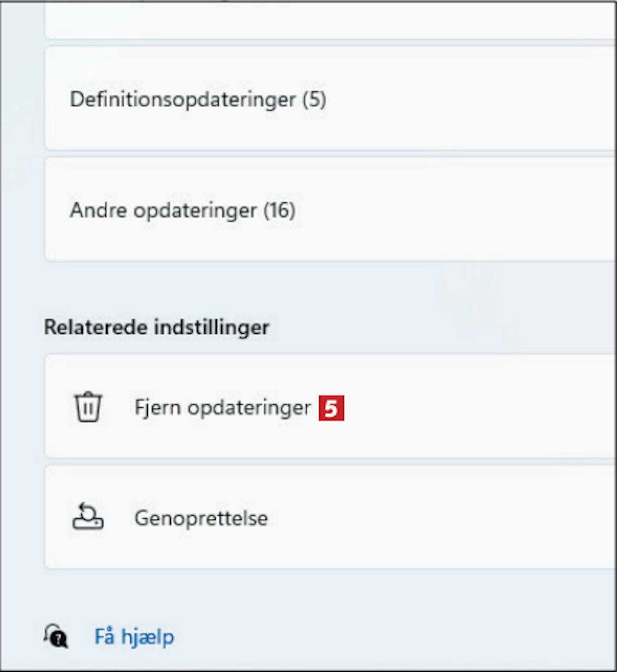Image resolution: width=617 pixels, height=672 pixels.
Task: Follow the Få hjælp link
Action: point(135,637)
